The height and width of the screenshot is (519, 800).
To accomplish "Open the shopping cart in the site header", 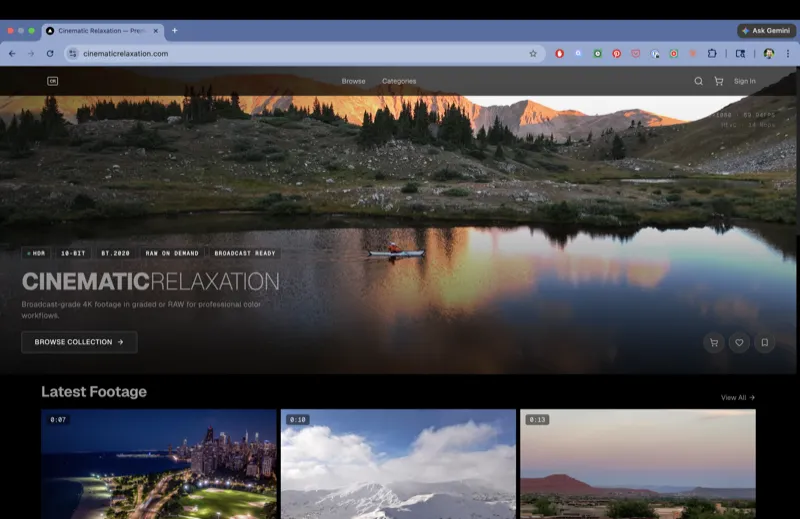I will [719, 81].
